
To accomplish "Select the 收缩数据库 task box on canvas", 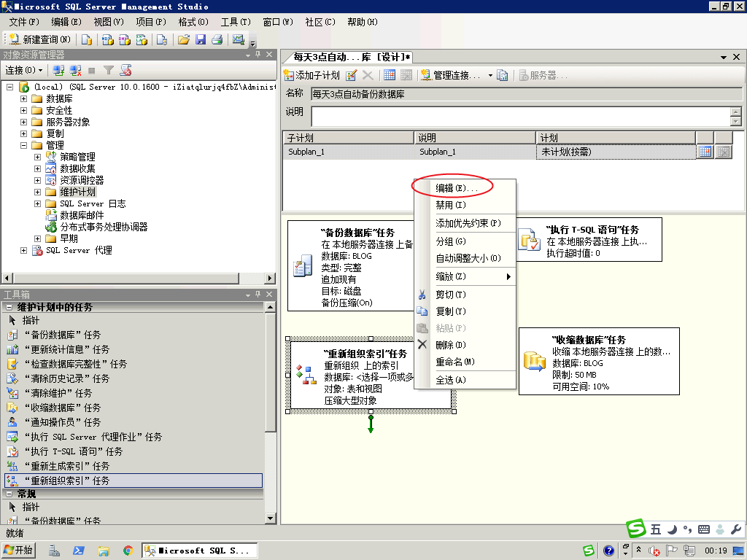I will click(x=600, y=361).
